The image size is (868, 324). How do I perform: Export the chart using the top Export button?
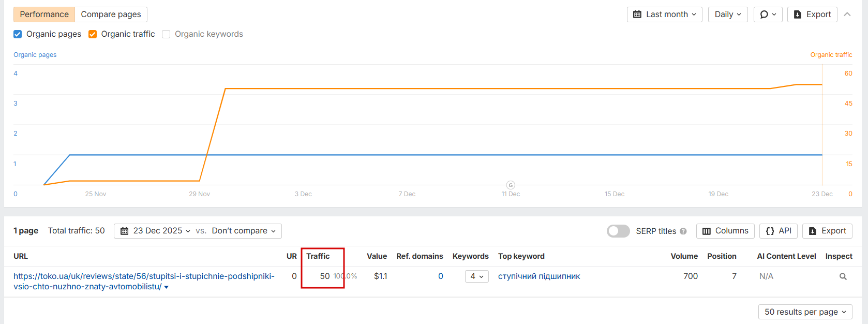tap(812, 14)
